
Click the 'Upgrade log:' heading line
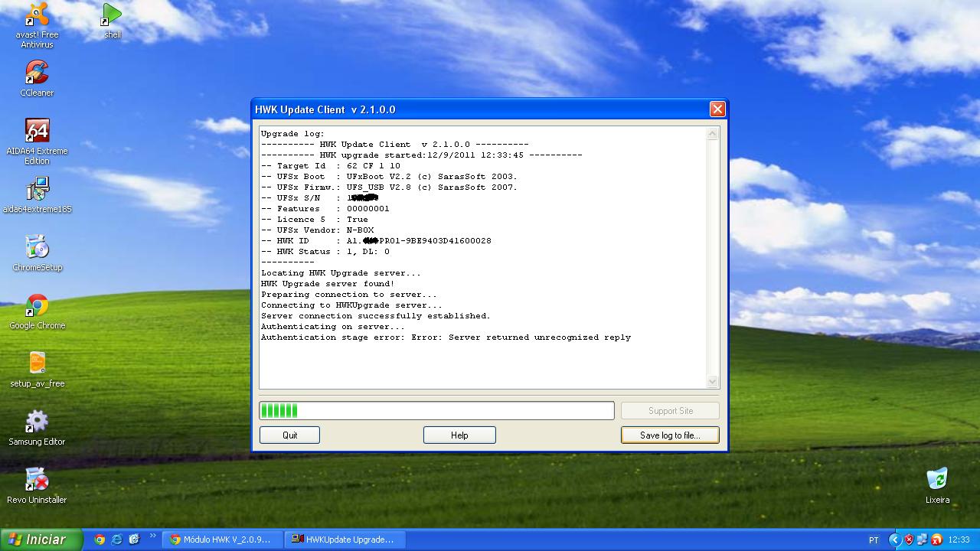coord(292,134)
